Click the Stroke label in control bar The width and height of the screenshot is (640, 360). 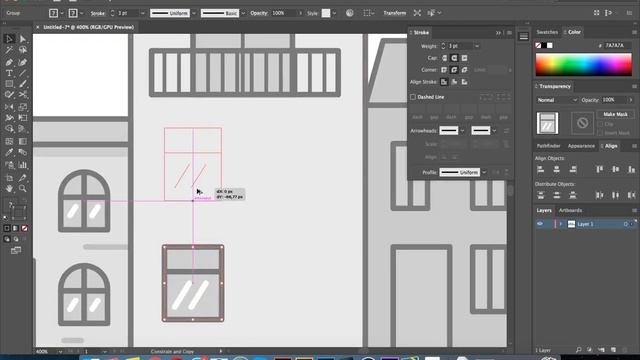tap(98, 13)
